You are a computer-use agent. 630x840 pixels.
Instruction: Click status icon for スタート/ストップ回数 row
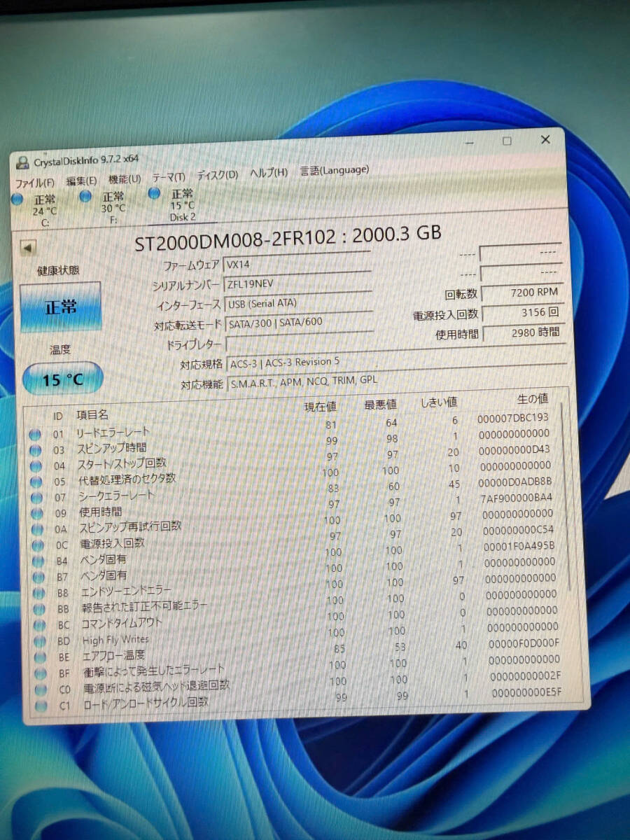(36, 467)
